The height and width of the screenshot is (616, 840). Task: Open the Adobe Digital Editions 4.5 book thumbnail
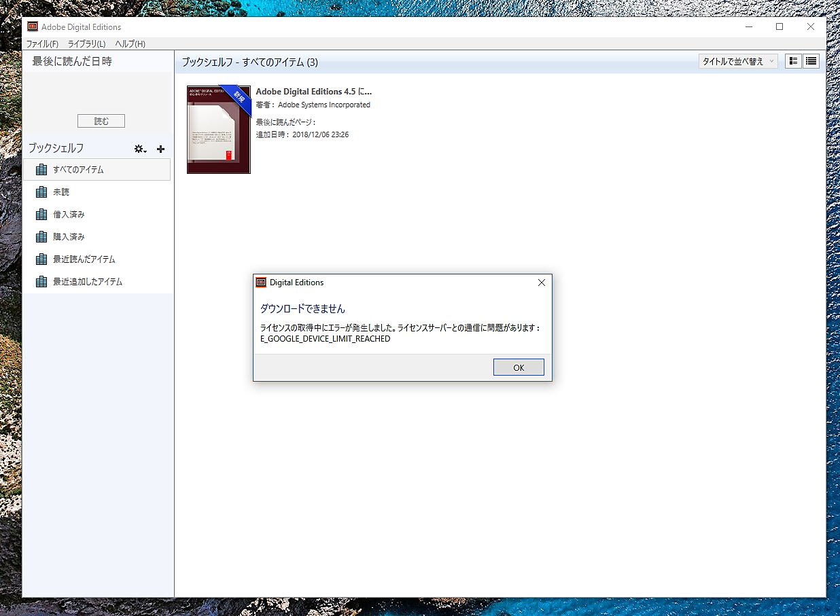[x=218, y=129]
